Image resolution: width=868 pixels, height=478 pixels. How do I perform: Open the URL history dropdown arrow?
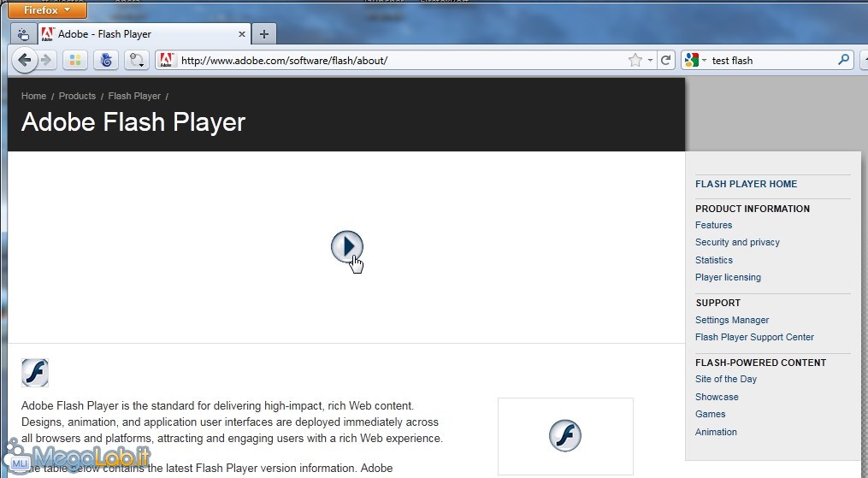[x=650, y=60]
